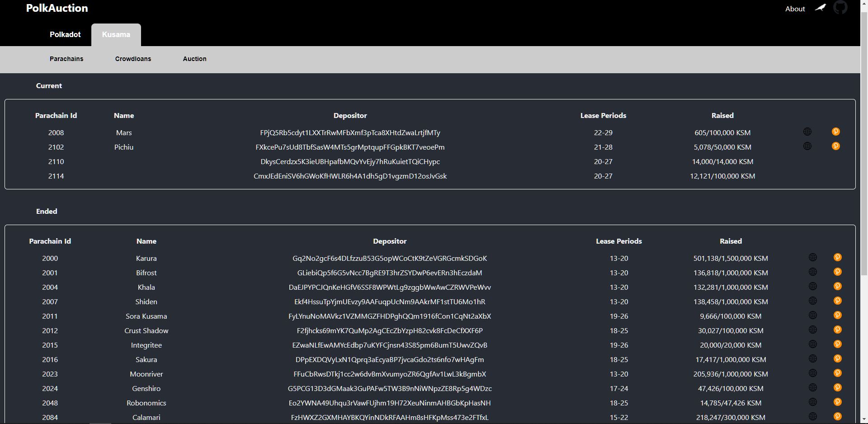Viewport: 868px width, 424px height.
Task: Open website globe icon for Robonomics
Action: click(813, 402)
